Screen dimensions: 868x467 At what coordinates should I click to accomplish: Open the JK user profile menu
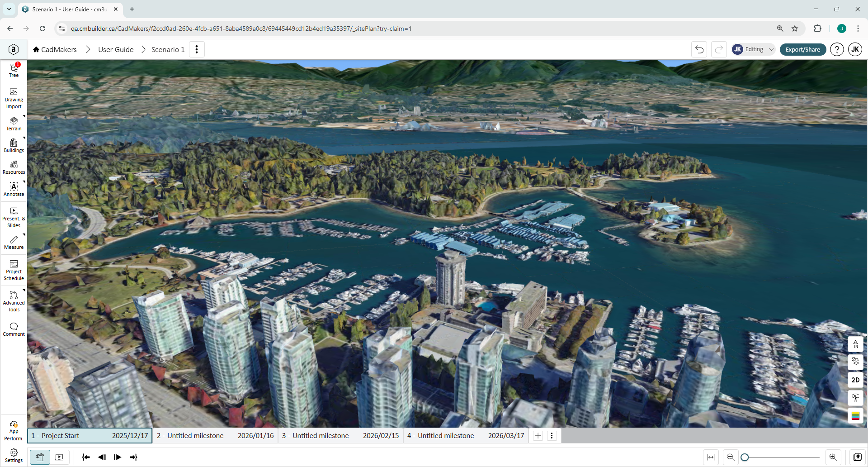[x=855, y=49]
